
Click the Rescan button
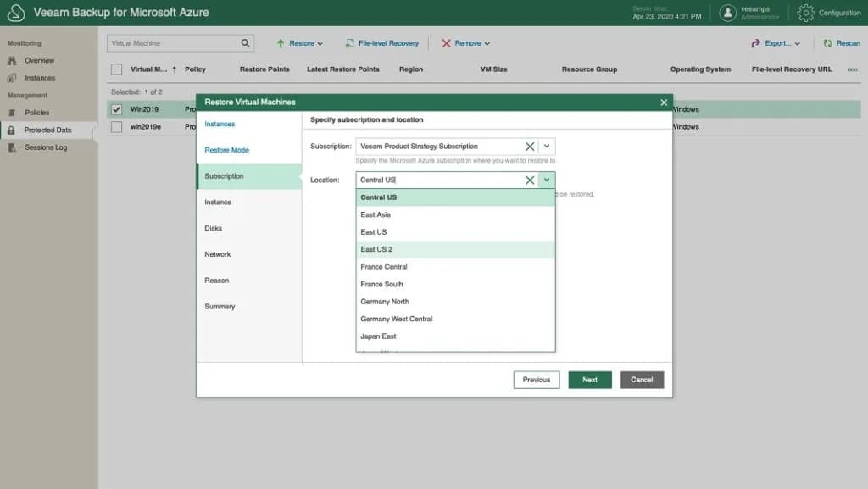click(842, 43)
